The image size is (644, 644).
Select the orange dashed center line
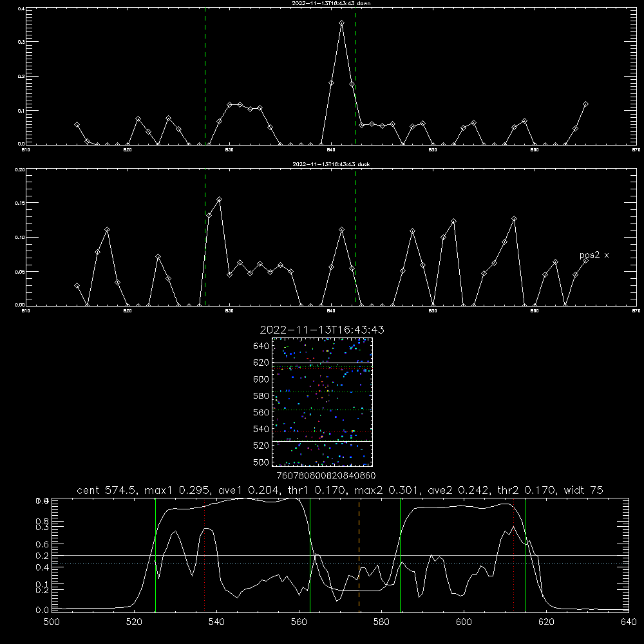pyautogui.click(x=359, y=555)
